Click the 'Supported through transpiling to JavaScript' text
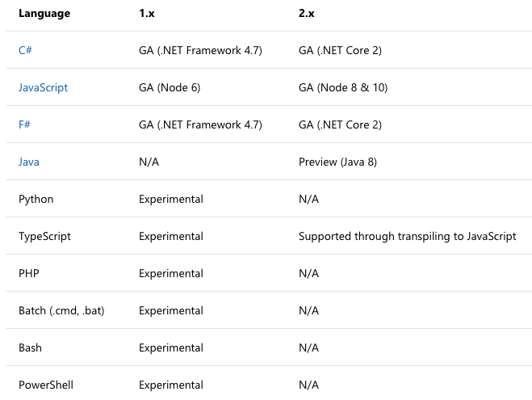This screenshot has height=400, width=532. click(407, 236)
